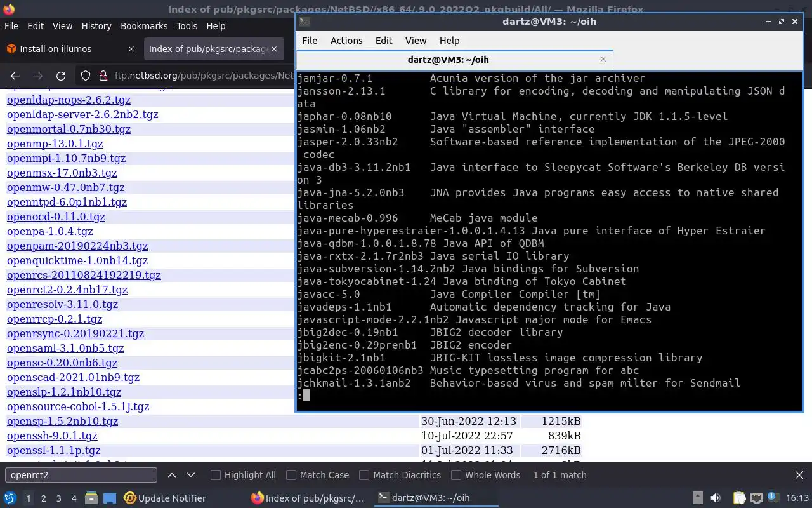
Task: Open Update Notifier from the taskbar
Action: [165, 498]
